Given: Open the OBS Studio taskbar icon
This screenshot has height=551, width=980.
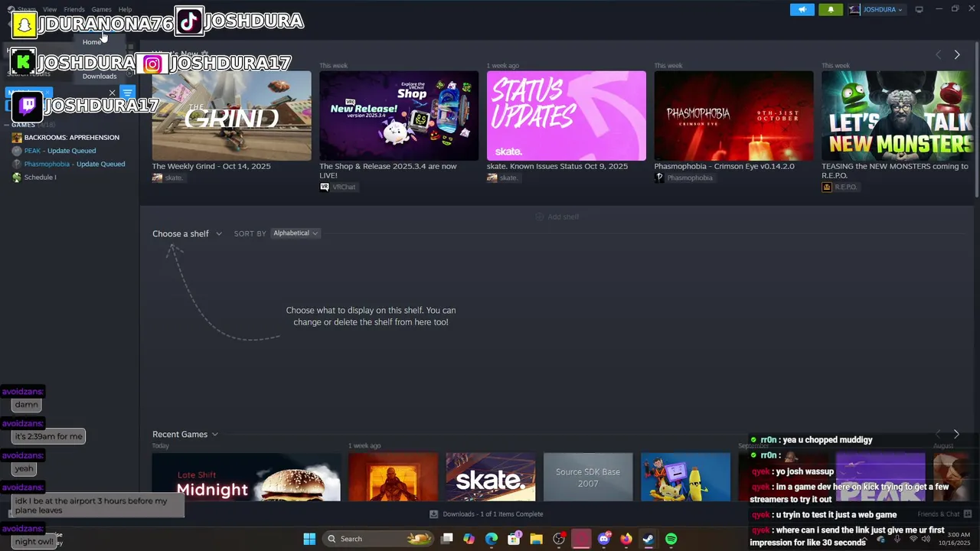Looking at the screenshot, I should pyautogui.click(x=559, y=539).
